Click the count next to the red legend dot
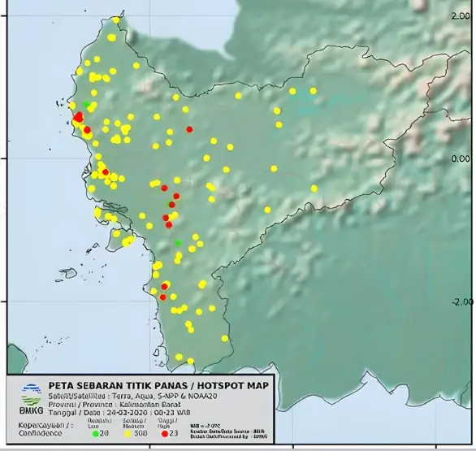476x451 pixels. pos(174,433)
